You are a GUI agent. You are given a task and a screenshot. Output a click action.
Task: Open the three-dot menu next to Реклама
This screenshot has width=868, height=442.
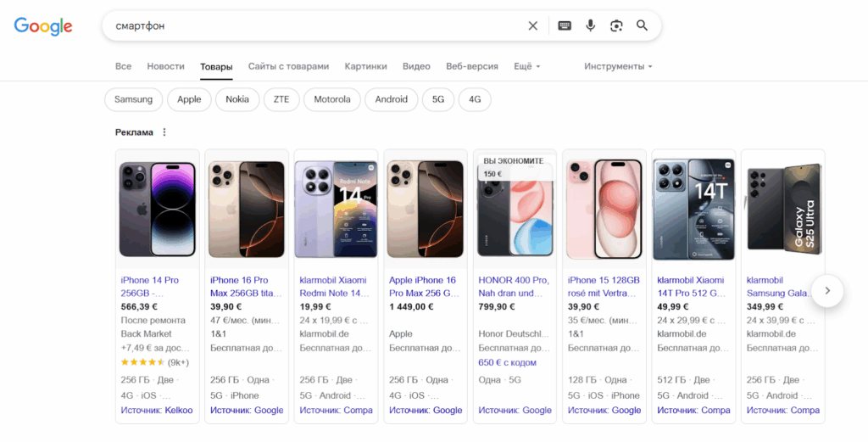pyautogui.click(x=164, y=132)
